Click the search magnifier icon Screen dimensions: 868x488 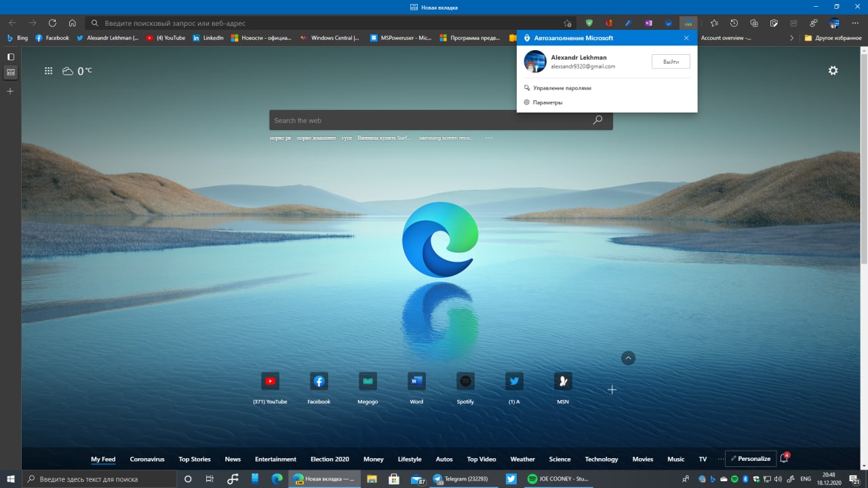coord(597,120)
